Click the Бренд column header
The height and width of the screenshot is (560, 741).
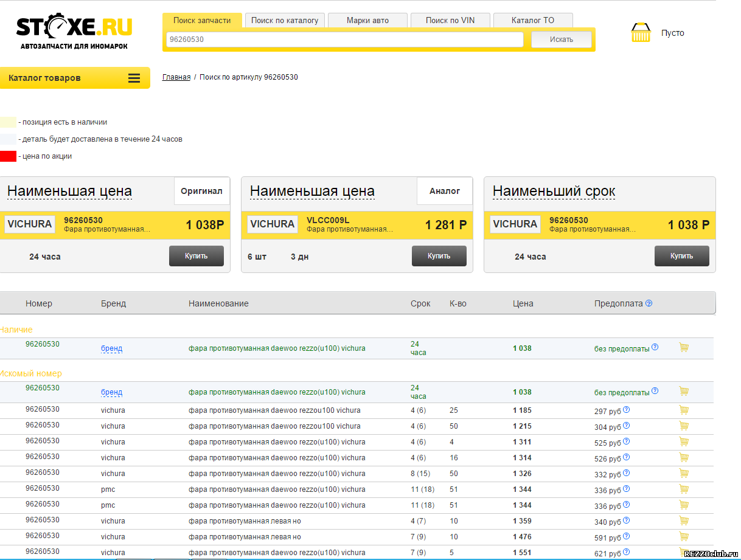pos(114,303)
